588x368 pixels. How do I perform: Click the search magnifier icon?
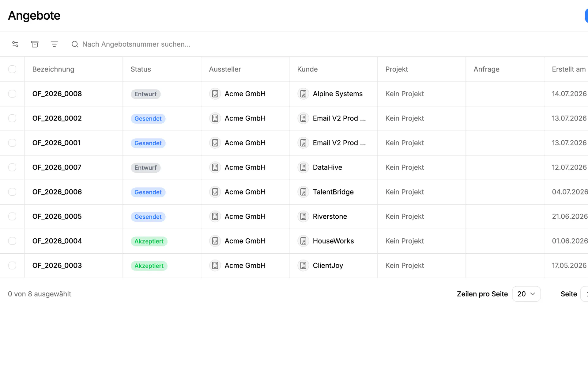pyautogui.click(x=75, y=44)
